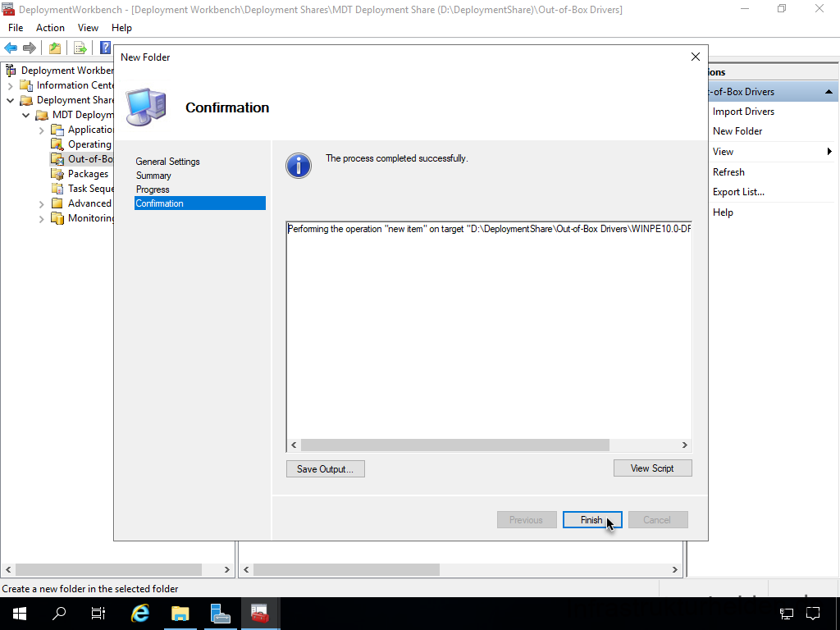The width and height of the screenshot is (840, 630).
Task: Click the Monitoring node icon
Action: tap(57, 218)
